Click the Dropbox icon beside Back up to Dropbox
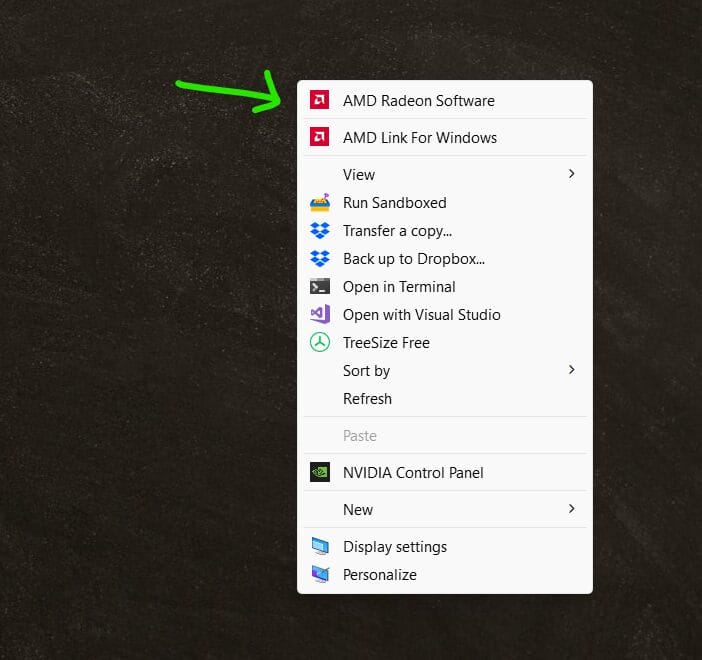 [x=320, y=258]
